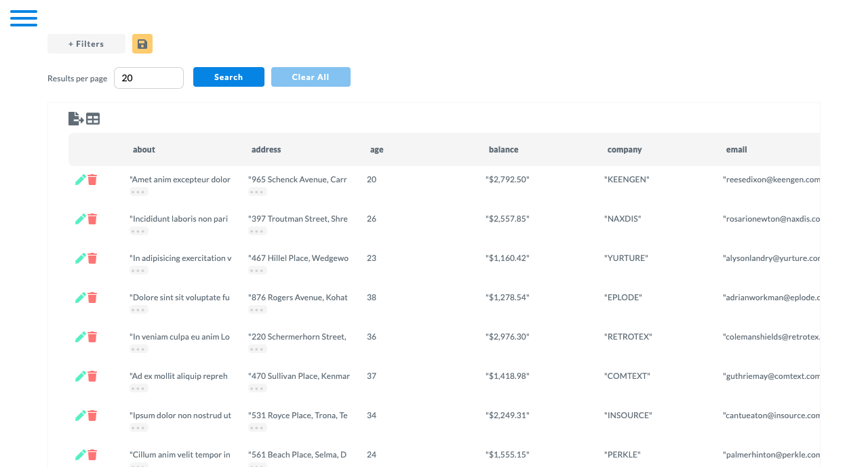Sort by the age column header
This screenshot has height=467, width=868.
(x=376, y=150)
